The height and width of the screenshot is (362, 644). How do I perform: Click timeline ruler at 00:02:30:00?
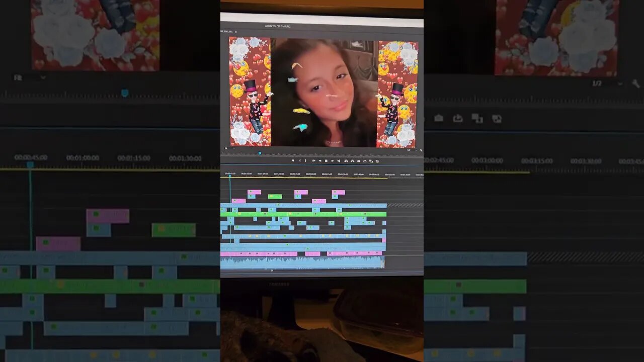[x=343, y=174]
